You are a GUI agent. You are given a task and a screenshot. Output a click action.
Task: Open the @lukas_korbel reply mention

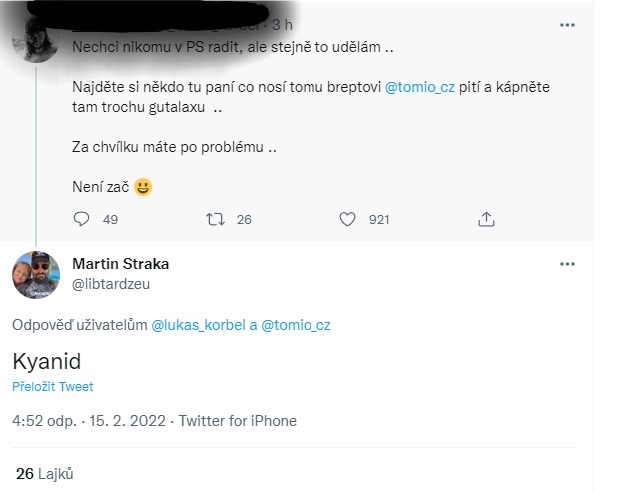click(x=199, y=325)
